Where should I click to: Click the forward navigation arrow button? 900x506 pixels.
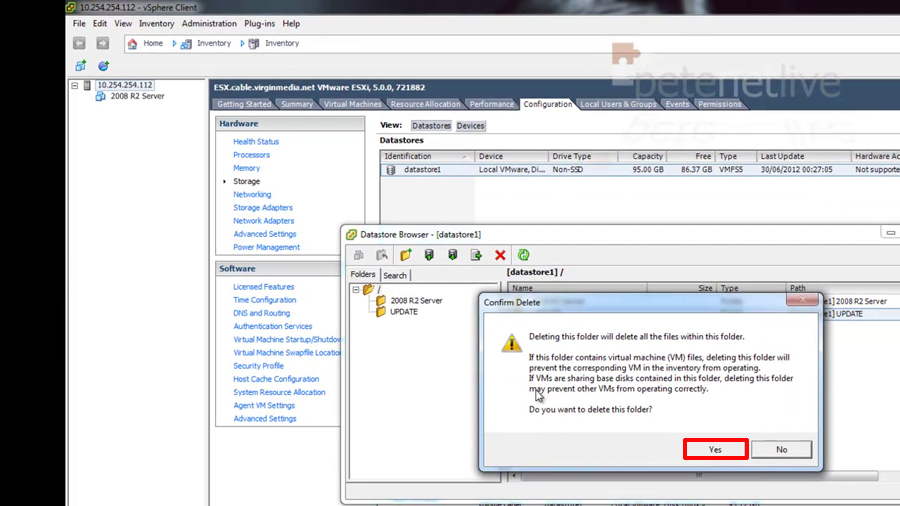[102, 43]
